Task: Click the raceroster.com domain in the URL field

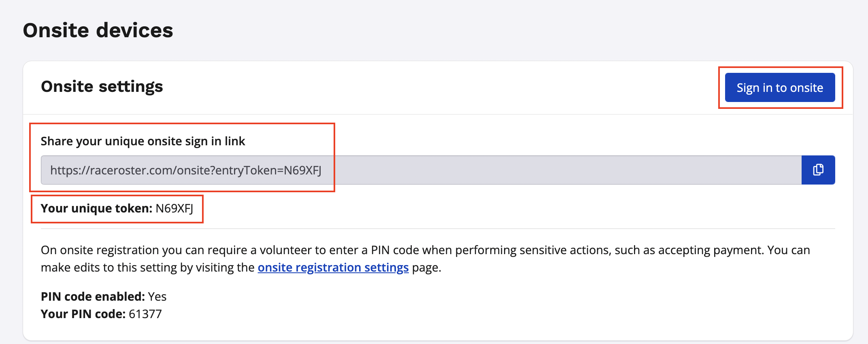Action: point(131,170)
